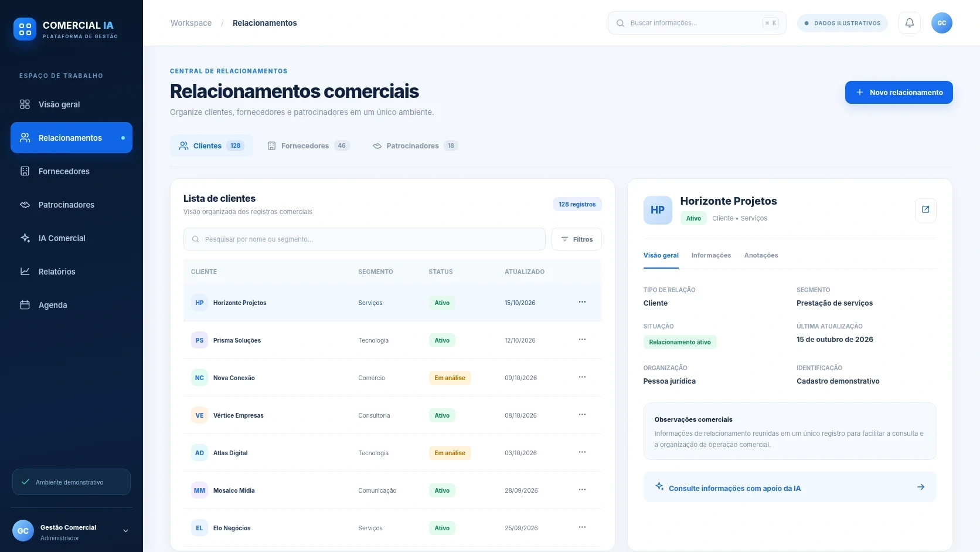Open row options for Elo Negócios

click(x=582, y=527)
